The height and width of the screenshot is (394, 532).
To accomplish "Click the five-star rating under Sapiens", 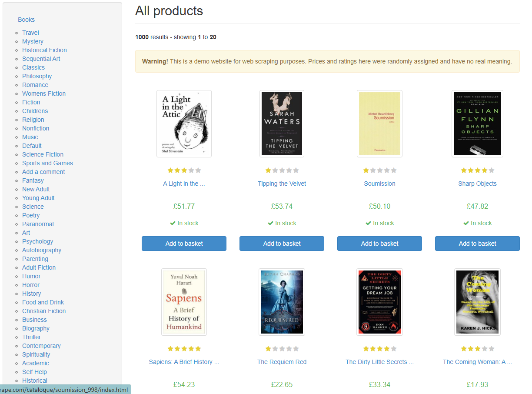I will (184, 348).
